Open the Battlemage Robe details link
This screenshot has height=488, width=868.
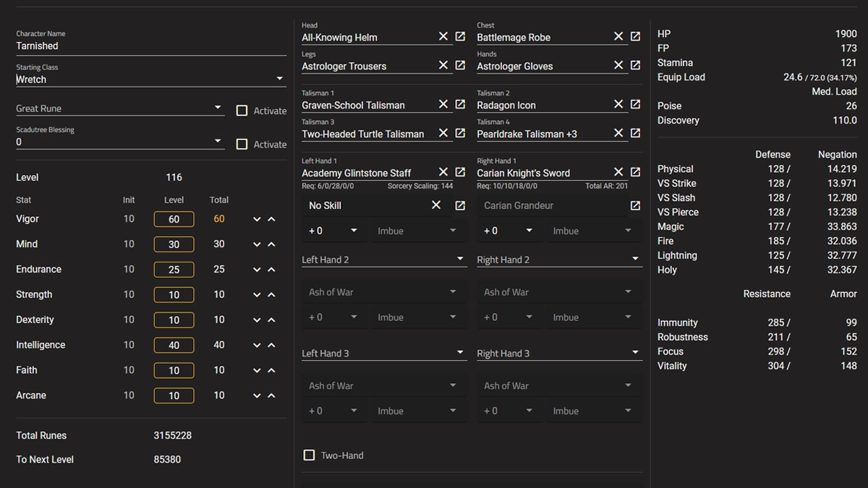coord(636,35)
